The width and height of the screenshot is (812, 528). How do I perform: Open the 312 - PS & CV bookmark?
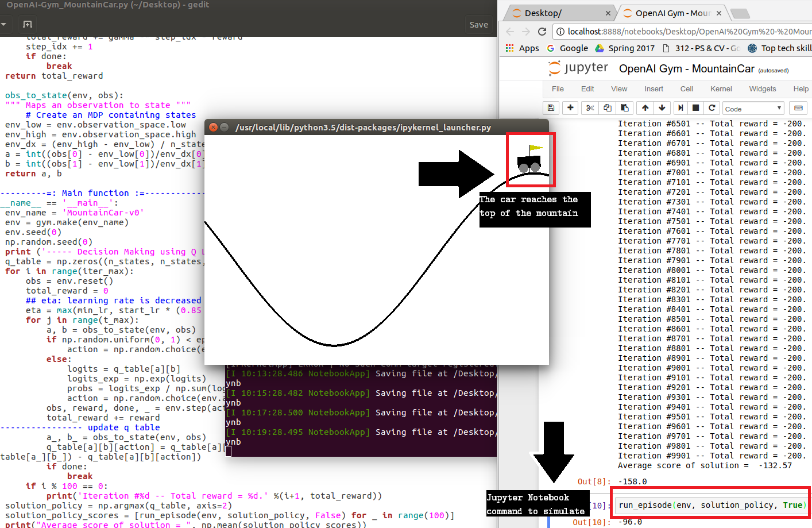(701, 48)
